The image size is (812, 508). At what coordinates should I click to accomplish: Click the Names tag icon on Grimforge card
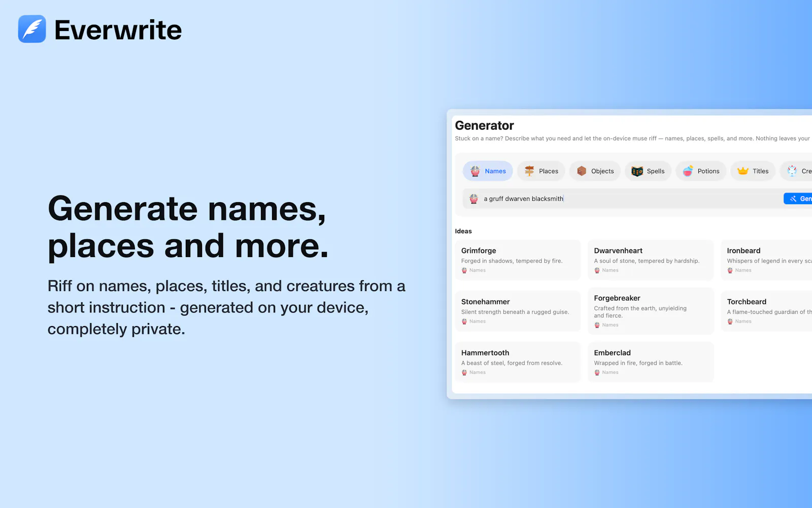[464, 270]
